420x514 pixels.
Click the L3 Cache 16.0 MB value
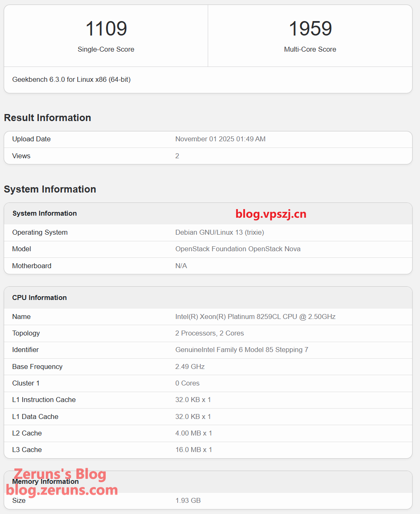(193, 450)
